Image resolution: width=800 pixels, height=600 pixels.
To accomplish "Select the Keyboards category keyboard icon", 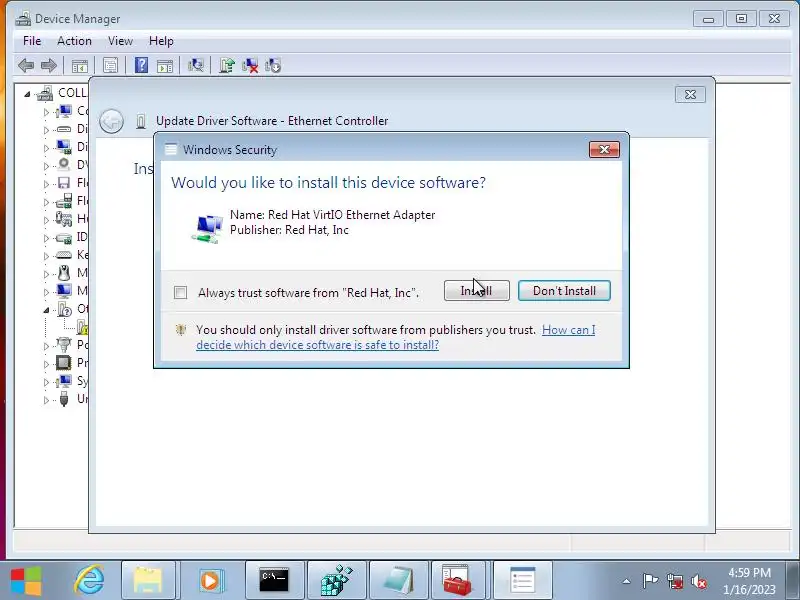I will coord(64,255).
